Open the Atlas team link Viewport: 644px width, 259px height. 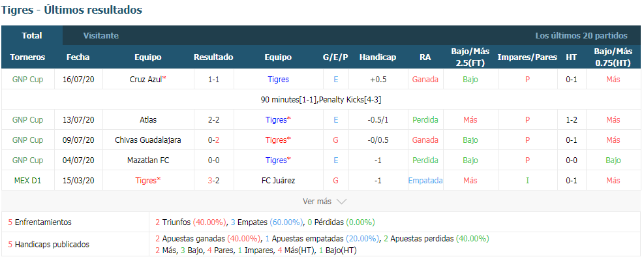(x=148, y=120)
